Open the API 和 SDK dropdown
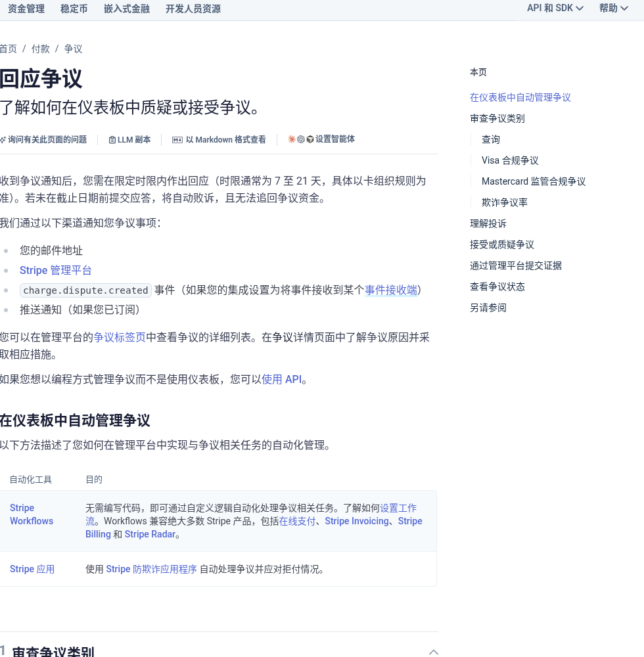 tap(555, 8)
